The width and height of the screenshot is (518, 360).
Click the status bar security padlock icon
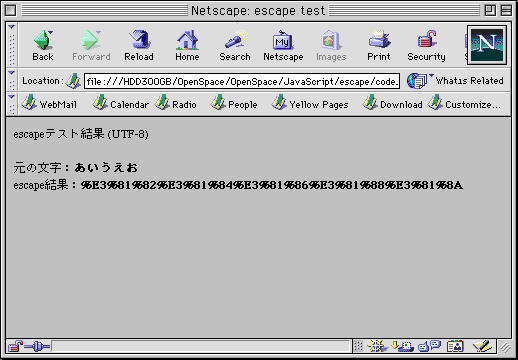pos(15,347)
